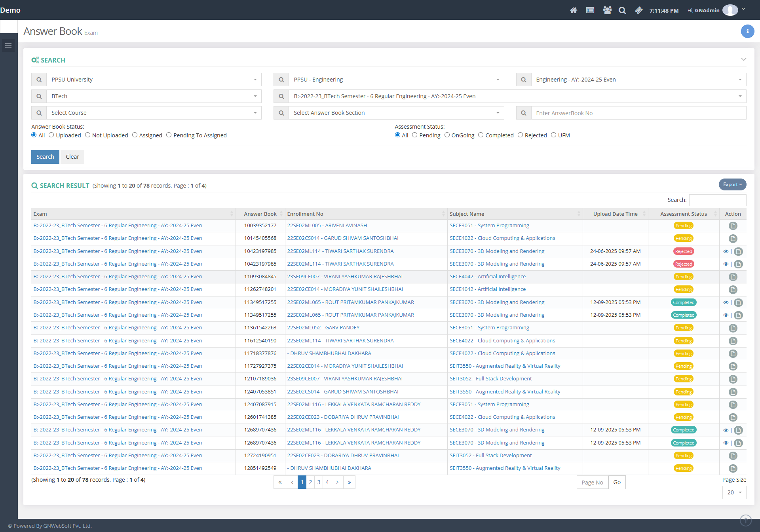
Task: Click the Enter AnswerBook No field
Action: [x=638, y=113]
